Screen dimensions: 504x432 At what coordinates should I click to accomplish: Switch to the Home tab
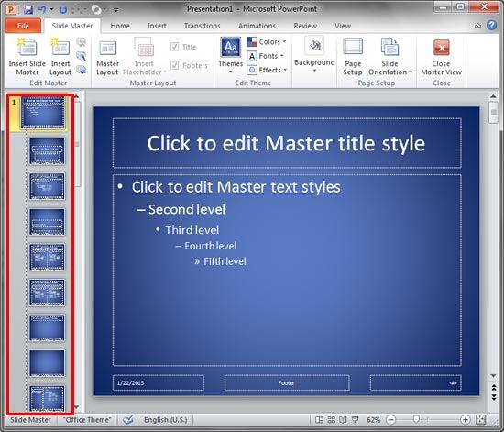click(x=120, y=26)
